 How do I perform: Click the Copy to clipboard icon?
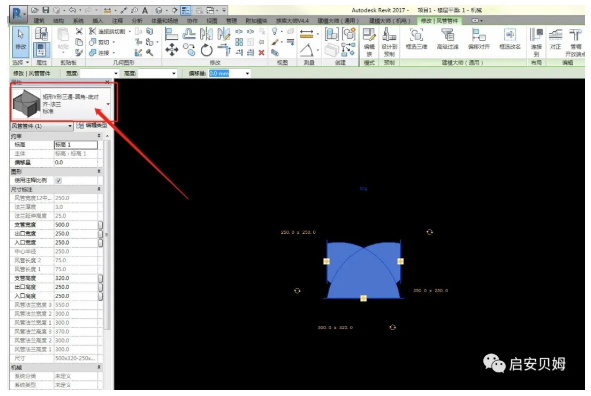tap(79, 42)
